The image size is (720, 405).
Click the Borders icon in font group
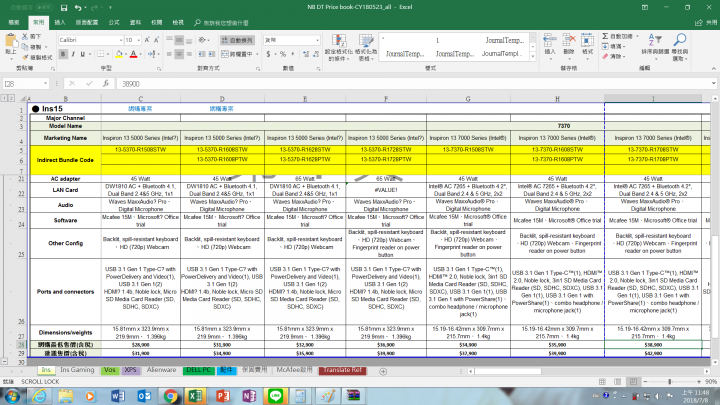click(x=100, y=54)
